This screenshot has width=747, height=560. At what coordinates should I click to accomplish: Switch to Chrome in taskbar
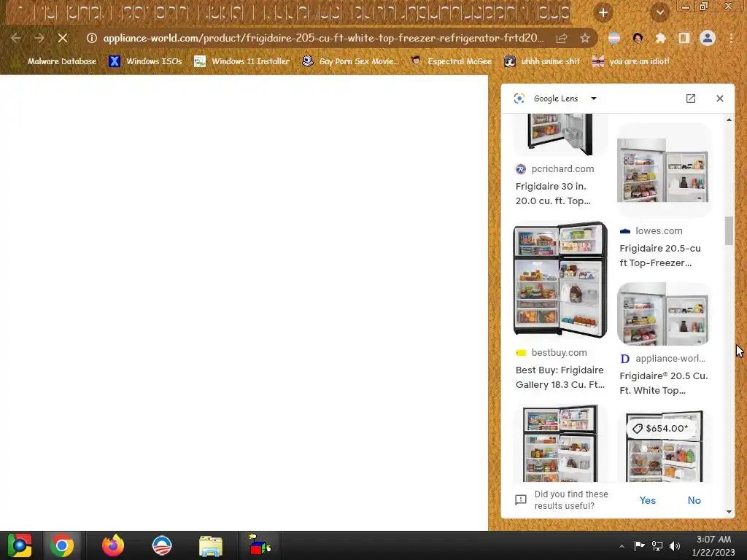[61, 545]
